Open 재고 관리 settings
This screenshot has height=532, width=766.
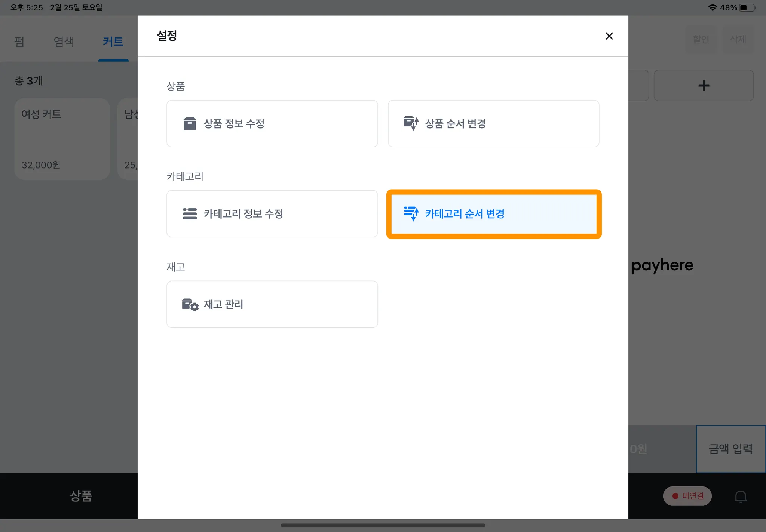(x=272, y=304)
